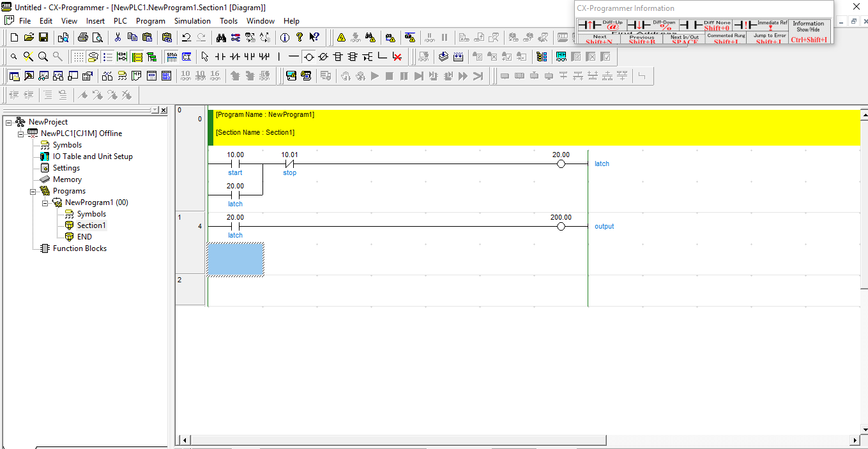This screenshot has width=868, height=449.
Task: Toggle Show Comments toolbar button
Action: pos(93,56)
